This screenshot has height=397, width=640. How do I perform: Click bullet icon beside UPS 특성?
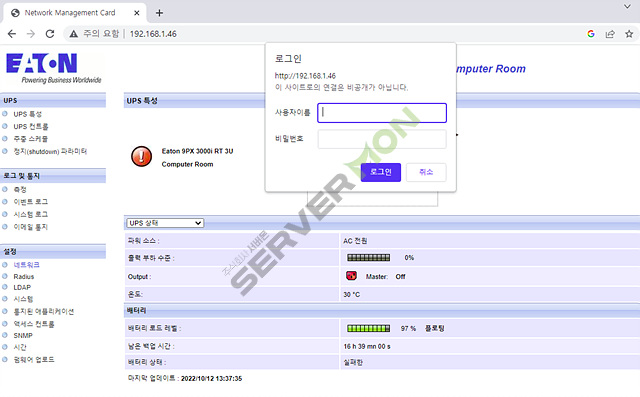click(5, 114)
